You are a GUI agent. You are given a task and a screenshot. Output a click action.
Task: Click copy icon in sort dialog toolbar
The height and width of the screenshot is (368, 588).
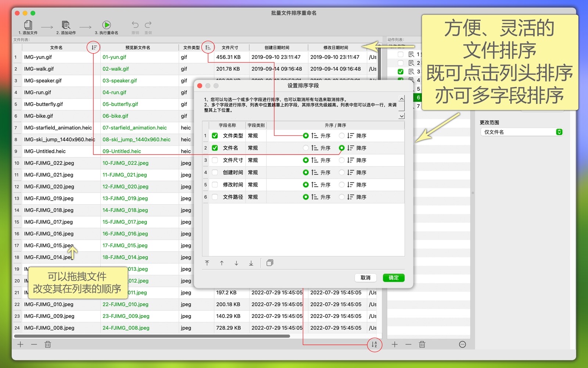click(x=270, y=263)
